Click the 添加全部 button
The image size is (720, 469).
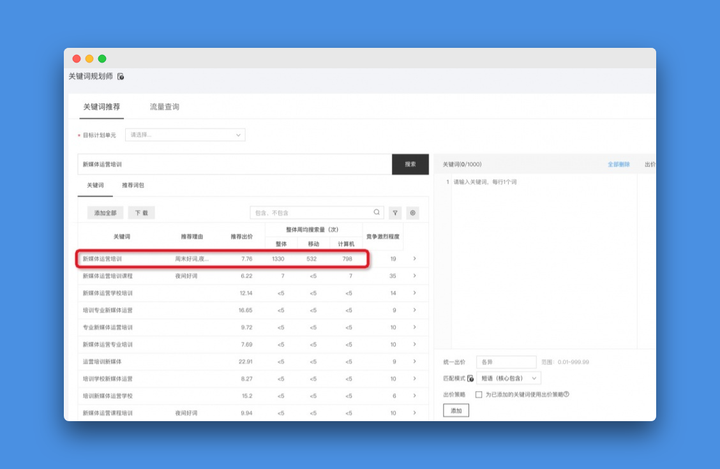point(105,213)
